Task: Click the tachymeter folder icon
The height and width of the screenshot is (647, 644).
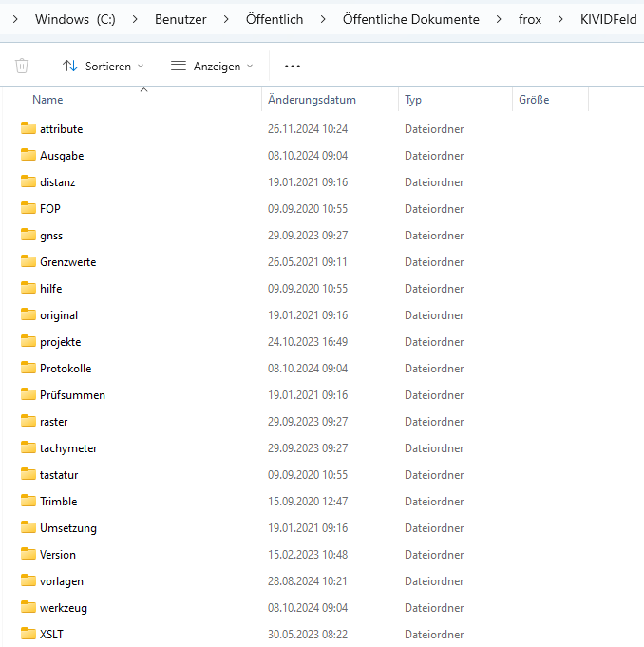Action: pyautogui.click(x=28, y=448)
